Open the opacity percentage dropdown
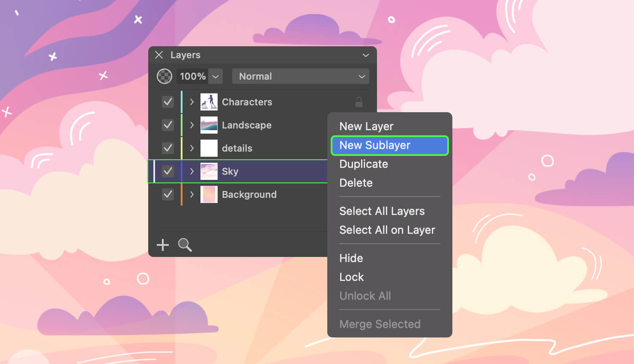Viewport: 634px width, 364px height. pyautogui.click(x=215, y=76)
